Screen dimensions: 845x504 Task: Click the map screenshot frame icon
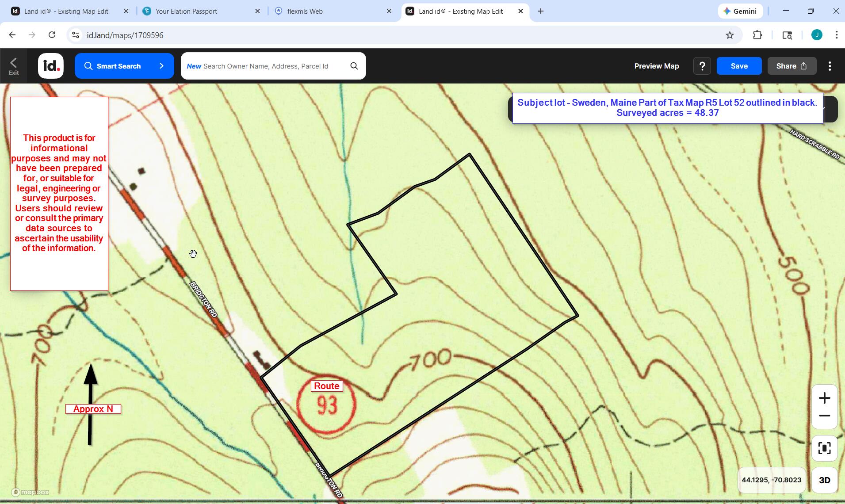tap(825, 448)
